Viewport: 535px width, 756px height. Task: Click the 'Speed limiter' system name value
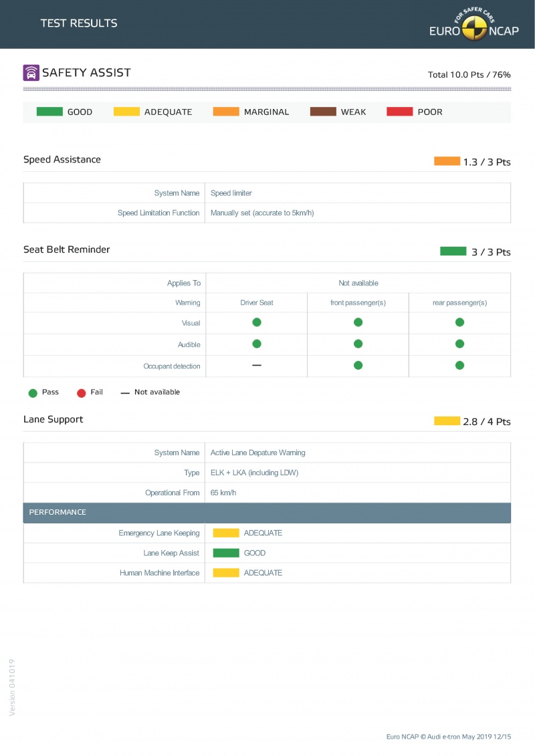coord(231,193)
